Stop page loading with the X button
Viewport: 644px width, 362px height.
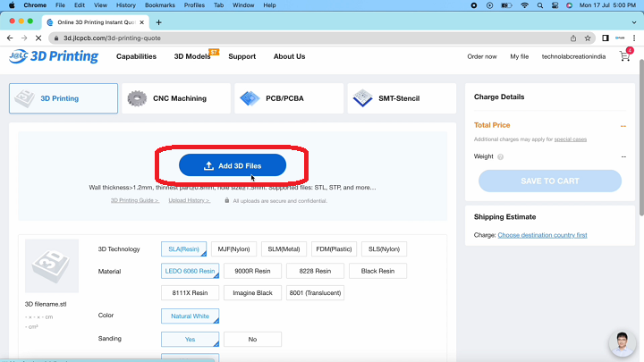pyautogui.click(x=38, y=38)
